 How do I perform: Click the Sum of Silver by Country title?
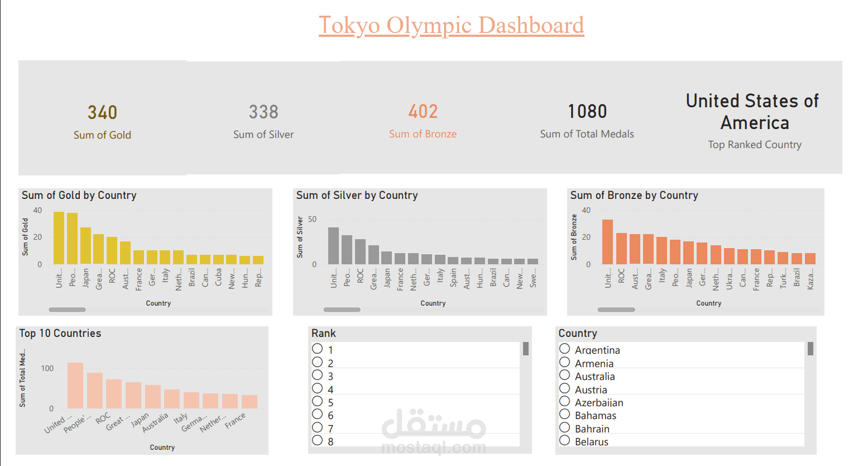pos(356,195)
